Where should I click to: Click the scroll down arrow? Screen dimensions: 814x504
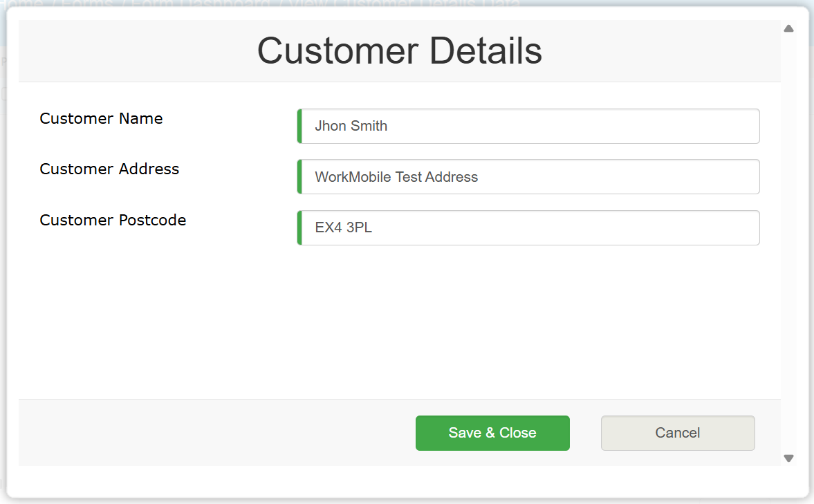tap(788, 458)
